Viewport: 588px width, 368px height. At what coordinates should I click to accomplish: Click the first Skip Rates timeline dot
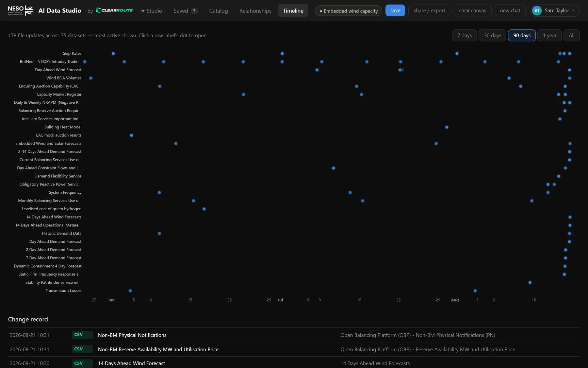(x=113, y=54)
